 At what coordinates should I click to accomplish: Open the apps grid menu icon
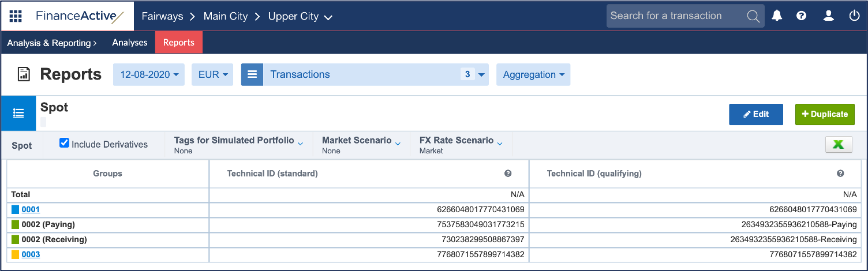click(x=16, y=16)
